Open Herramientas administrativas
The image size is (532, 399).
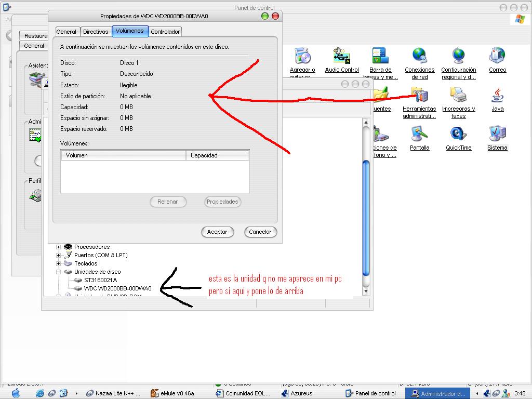pyautogui.click(x=419, y=102)
